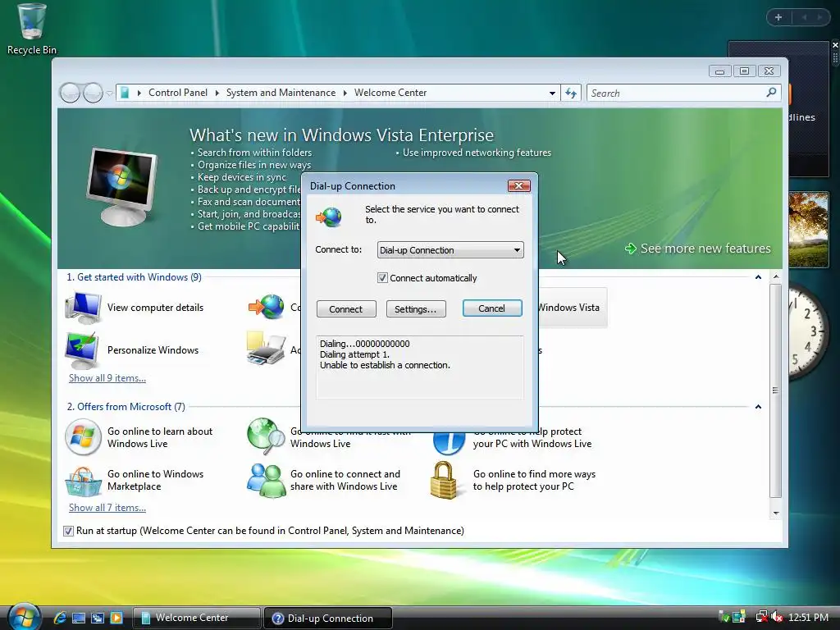
Task: Click people icon for connect and share offer
Action: click(x=266, y=480)
